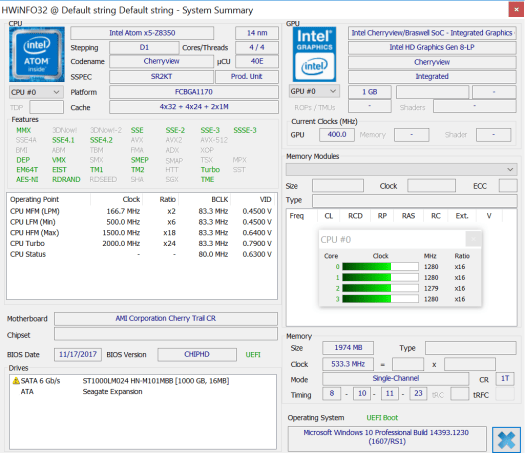The height and width of the screenshot is (453, 525).
Task: Click the Motherboard AMI Corporation Cherry Trail CR field
Action: (x=166, y=318)
